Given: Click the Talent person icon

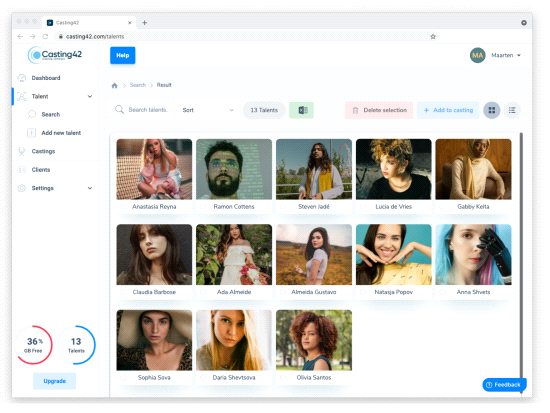Looking at the screenshot, I should [x=22, y=96].
